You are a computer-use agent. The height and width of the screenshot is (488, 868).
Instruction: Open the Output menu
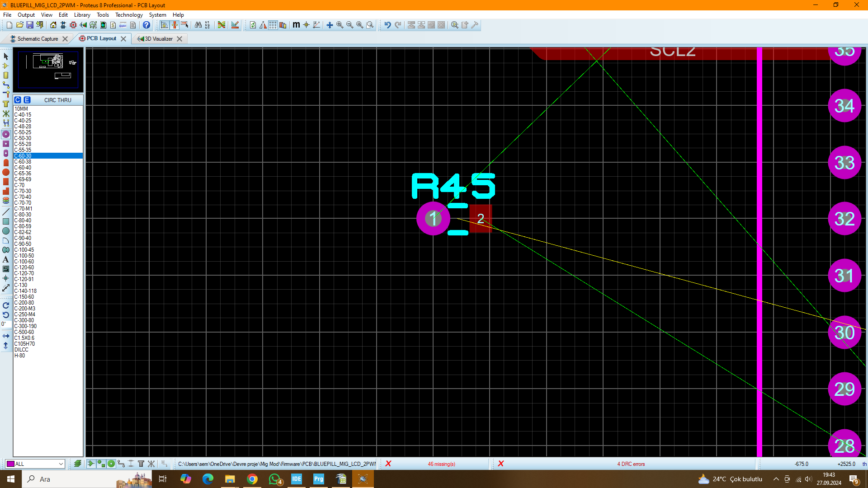tap(26, 15)
